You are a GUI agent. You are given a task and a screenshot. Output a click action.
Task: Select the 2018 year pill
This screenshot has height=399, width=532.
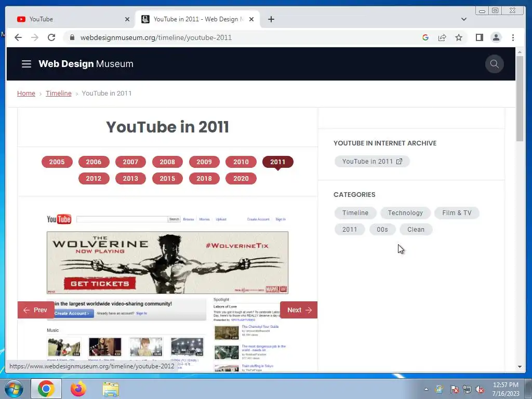(x=204, y=179)
